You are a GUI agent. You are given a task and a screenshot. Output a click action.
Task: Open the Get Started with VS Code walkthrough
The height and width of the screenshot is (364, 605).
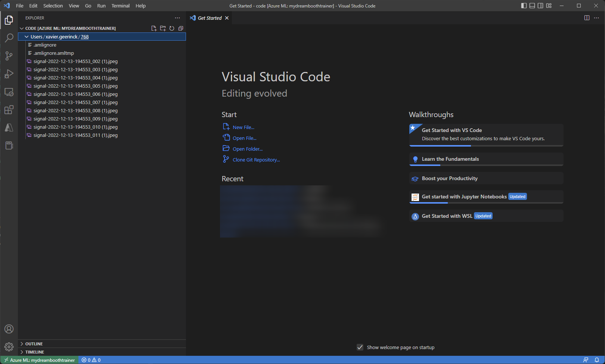click(x=486, y=135)
